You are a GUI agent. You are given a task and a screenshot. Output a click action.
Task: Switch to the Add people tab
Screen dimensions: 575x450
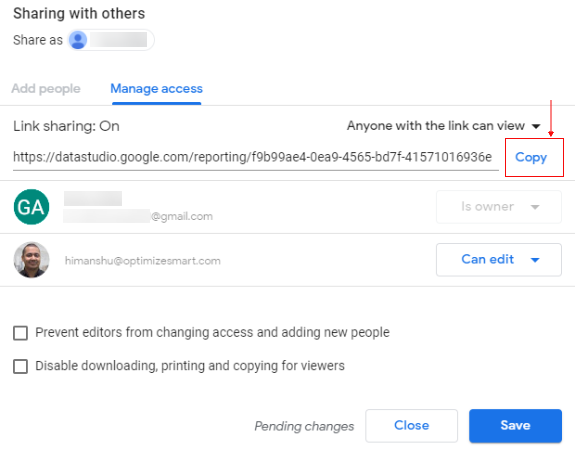(x=46, y=89)
